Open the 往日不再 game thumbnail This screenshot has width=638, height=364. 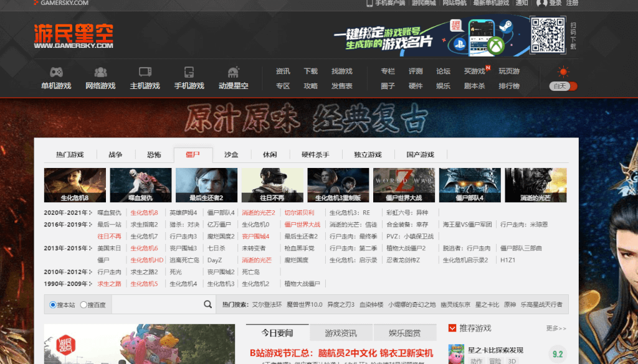(x=272, y=185)
